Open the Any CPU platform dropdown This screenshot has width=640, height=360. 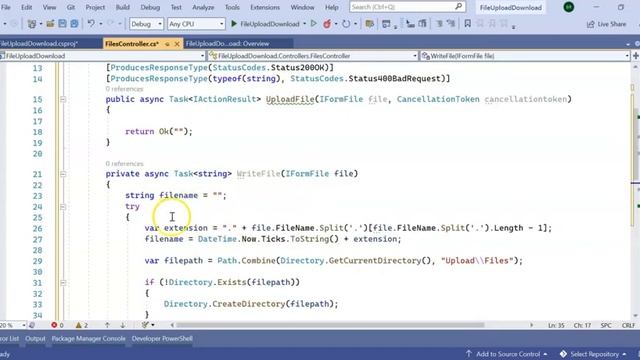(196, 24)
